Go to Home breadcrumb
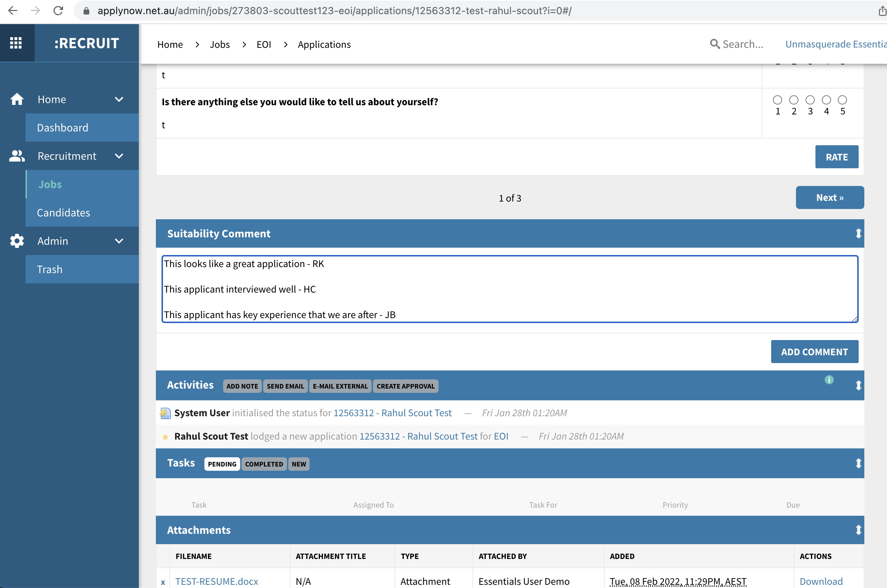This screenshot has height=588, width=887. tap(170, 44)
